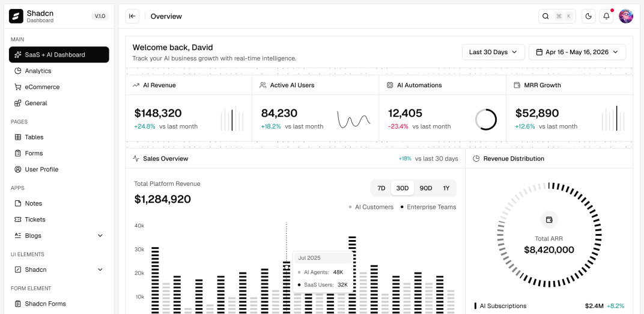Collapse sidebar with the arrow-left button

point(132,16)
